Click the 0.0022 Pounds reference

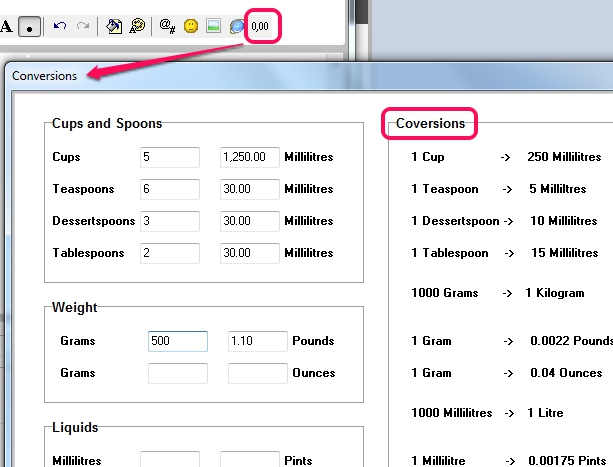[x=571, y=341]
